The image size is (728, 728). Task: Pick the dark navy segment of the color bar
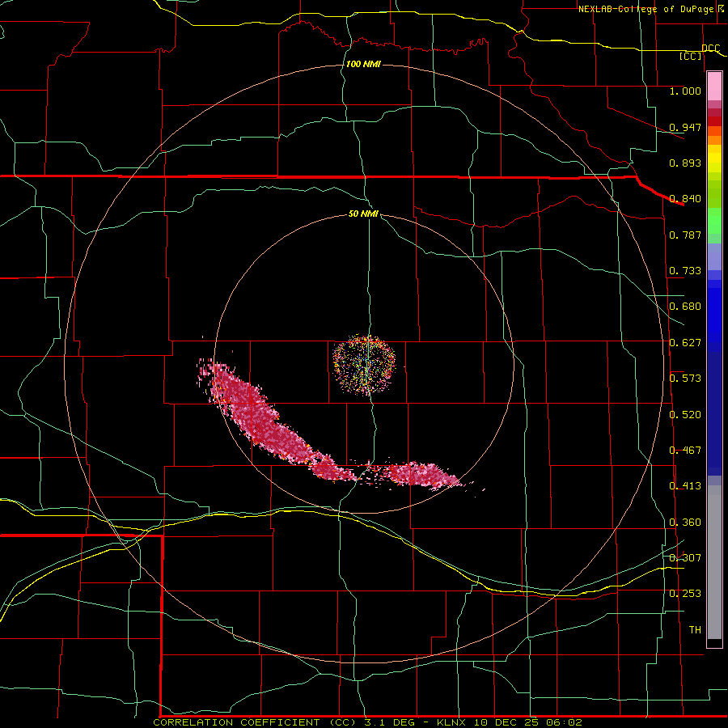(714, 413)
